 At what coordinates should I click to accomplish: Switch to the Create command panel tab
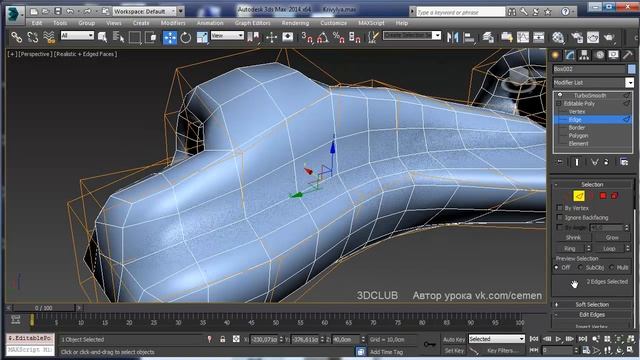click(x=556, y=55)
